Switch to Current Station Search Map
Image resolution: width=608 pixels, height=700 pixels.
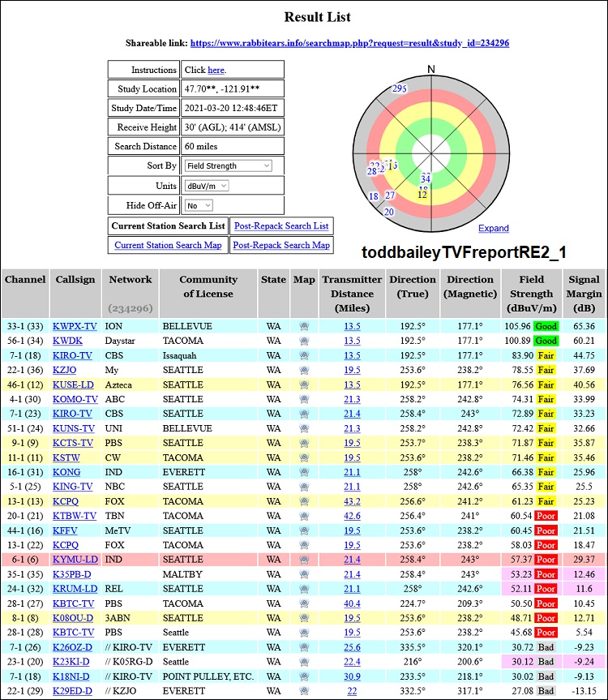point(168,245)
